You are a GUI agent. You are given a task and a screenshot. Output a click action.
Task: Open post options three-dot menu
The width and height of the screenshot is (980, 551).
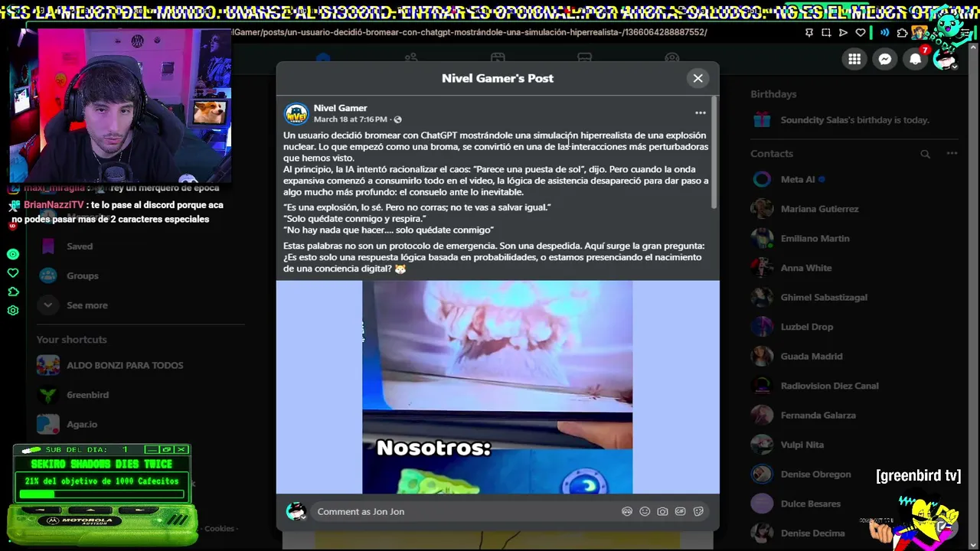(x=700, y=112)
